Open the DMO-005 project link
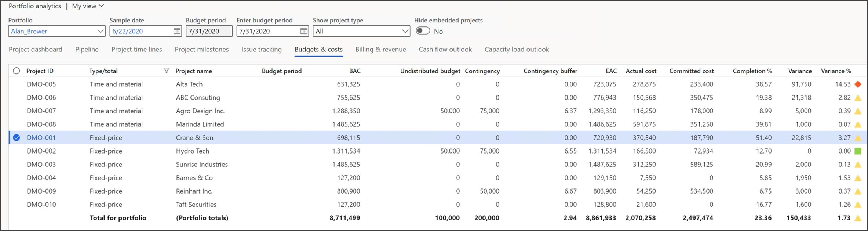The image size is (868, 231). tap(41, 84)
